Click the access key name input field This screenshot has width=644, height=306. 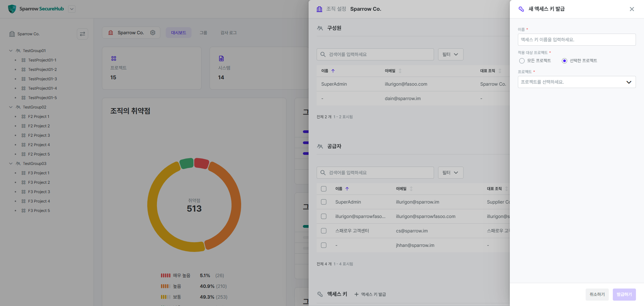577,40
